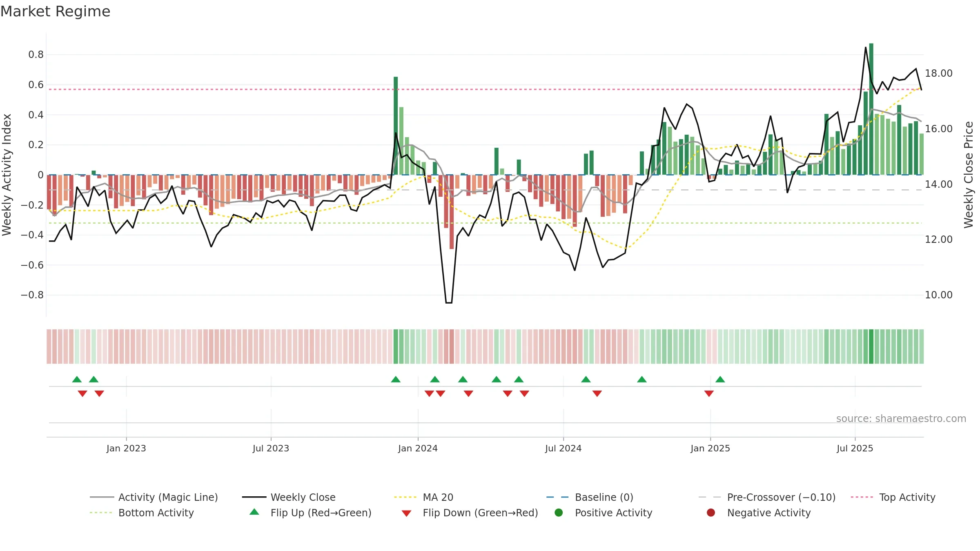Click the 14.00 price tick label
The image size is (980, 551).
pyautogui.click(x=938, y=184)
